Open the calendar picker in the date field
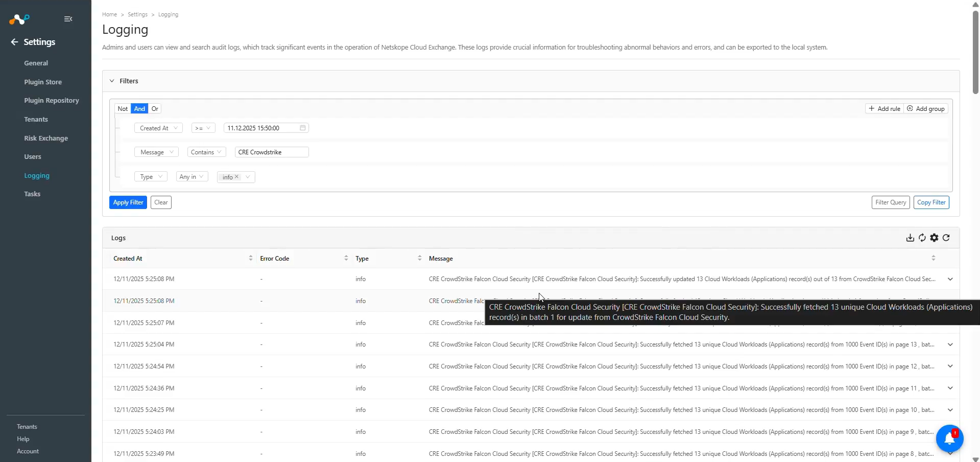 (x=302, y=128)
